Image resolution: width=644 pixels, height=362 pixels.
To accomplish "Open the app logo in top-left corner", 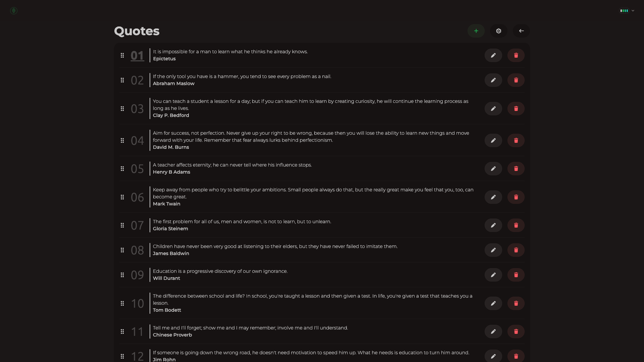I will [14, 11].
